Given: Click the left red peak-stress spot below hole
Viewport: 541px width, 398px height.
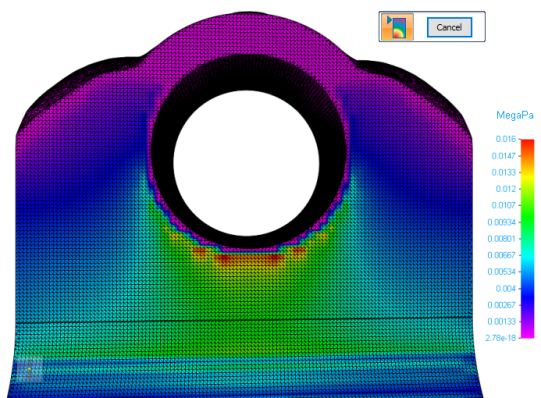Looking at the screenshot, I should 224,258.
